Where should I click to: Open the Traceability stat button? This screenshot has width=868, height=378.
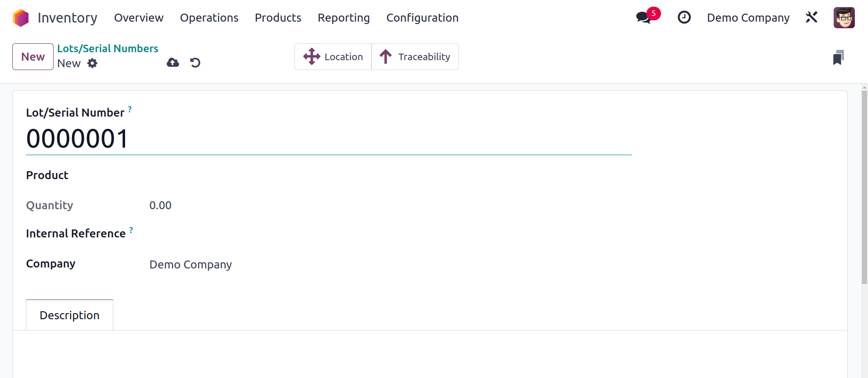point(415,57)
